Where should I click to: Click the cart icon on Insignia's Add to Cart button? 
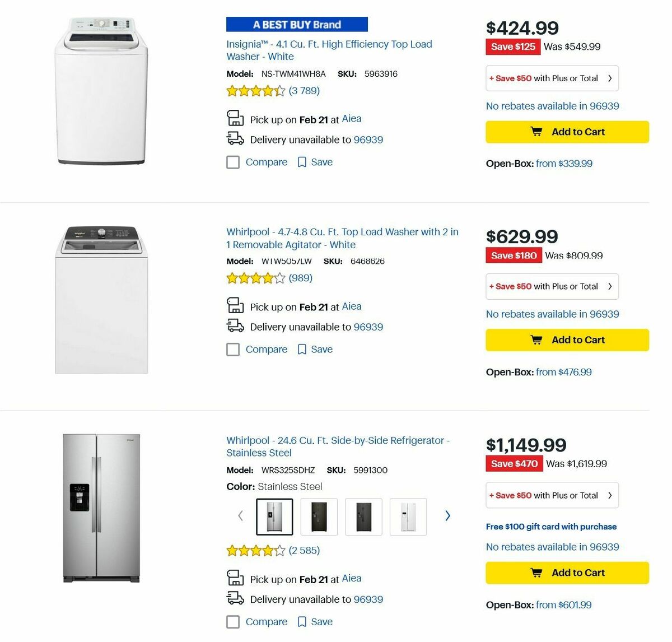[x=537, y=132]
